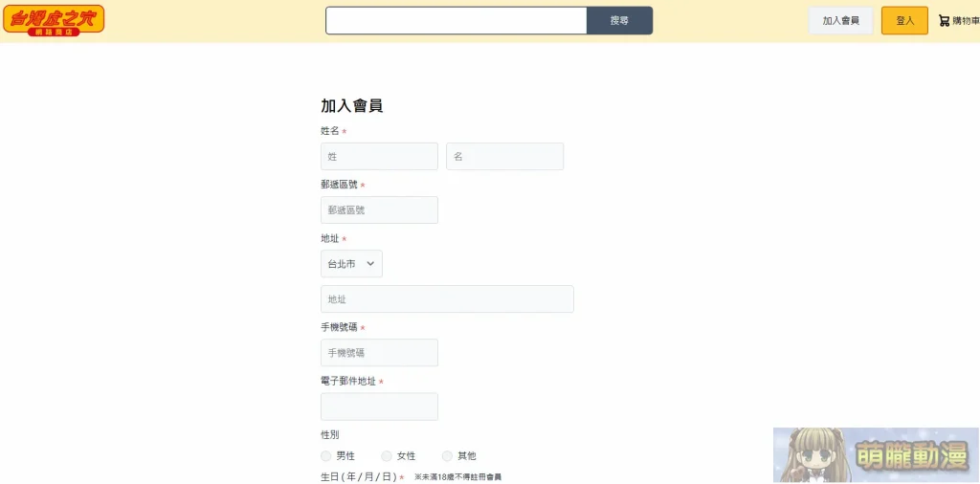Click the 電子郵件地址 field label
The image size is (980, 484).
348,382
